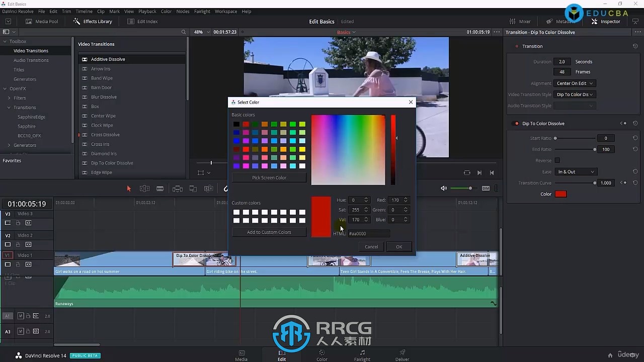644x362 pixels.
Task: Lock the Video 1 track
Action: [x=18, y=264]
